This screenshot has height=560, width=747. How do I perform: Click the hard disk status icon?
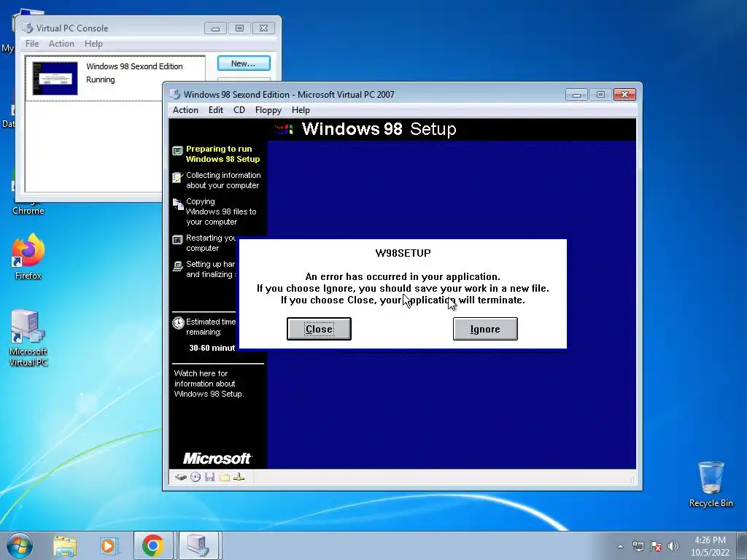tap(181, 477)
